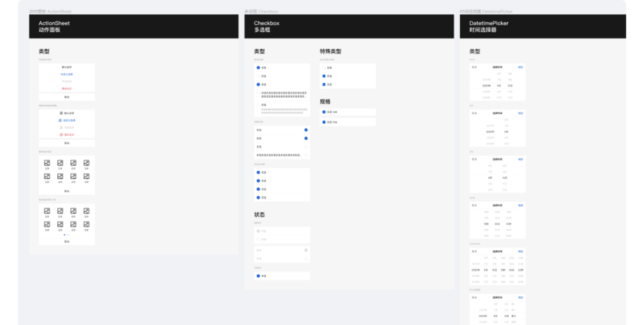
Task: Select the 多选框 Checkbox frame label
Action: (x=261, y=12)
